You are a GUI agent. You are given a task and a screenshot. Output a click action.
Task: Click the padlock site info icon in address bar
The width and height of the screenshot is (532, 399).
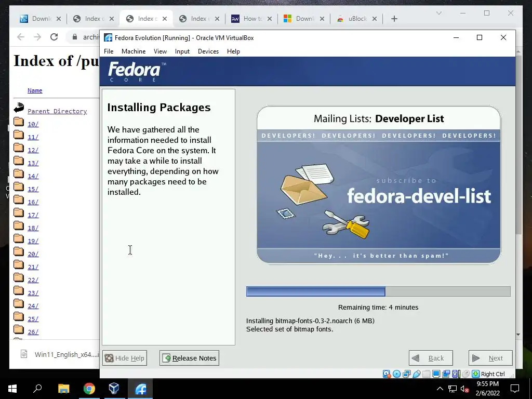(x=75, y=37)
